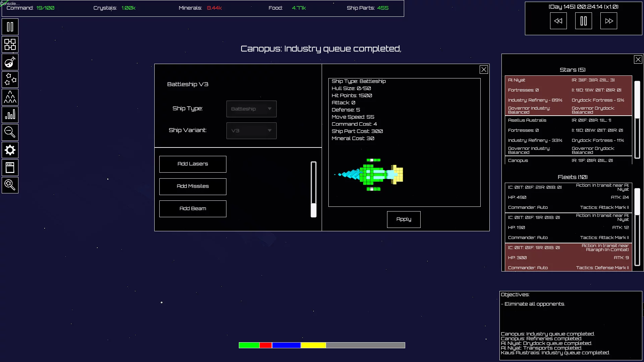Open the planet and satellite icon

point(10,62)
